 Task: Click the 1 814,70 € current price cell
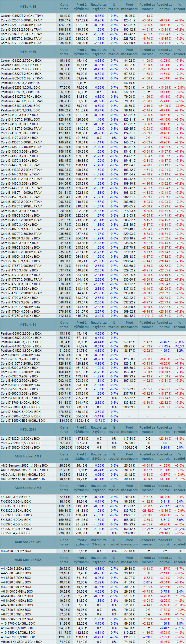(x=64, y=421)
